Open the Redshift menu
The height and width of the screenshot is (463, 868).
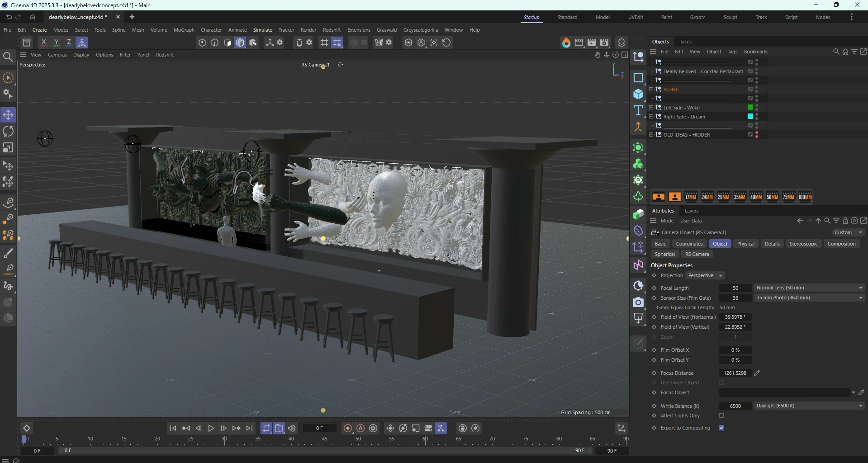coord(332,30)
